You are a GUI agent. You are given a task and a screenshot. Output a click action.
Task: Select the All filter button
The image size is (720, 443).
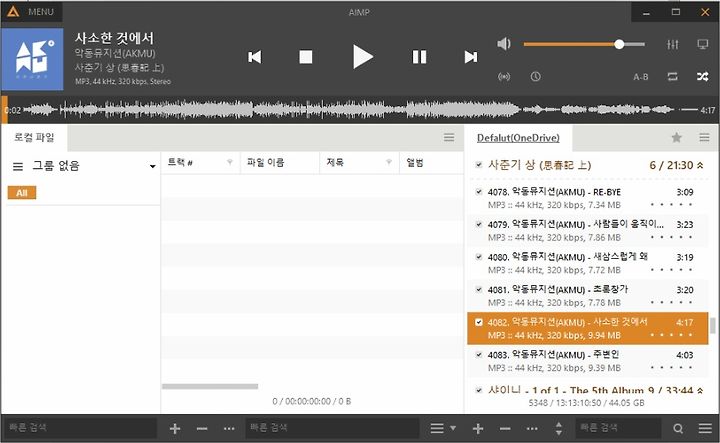pyautogui.click(x=22, y=193)
